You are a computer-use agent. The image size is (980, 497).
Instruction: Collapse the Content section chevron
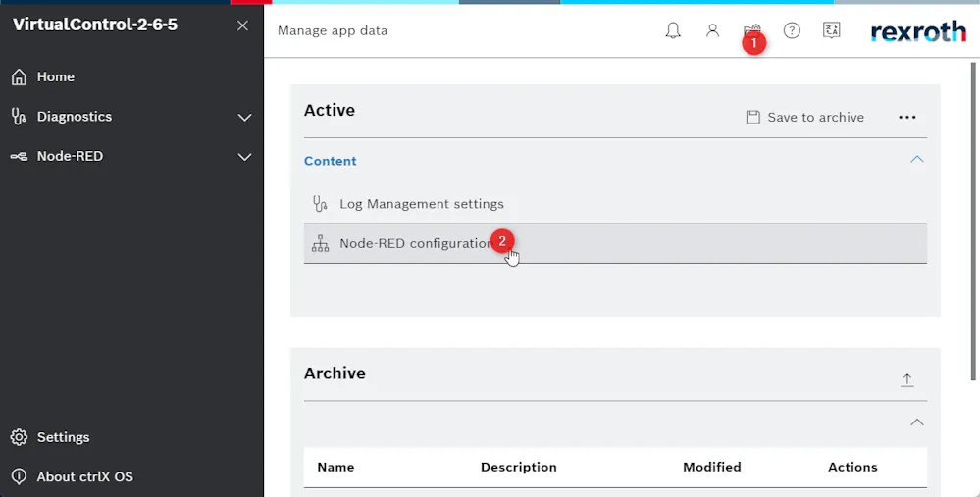[916, 159]
